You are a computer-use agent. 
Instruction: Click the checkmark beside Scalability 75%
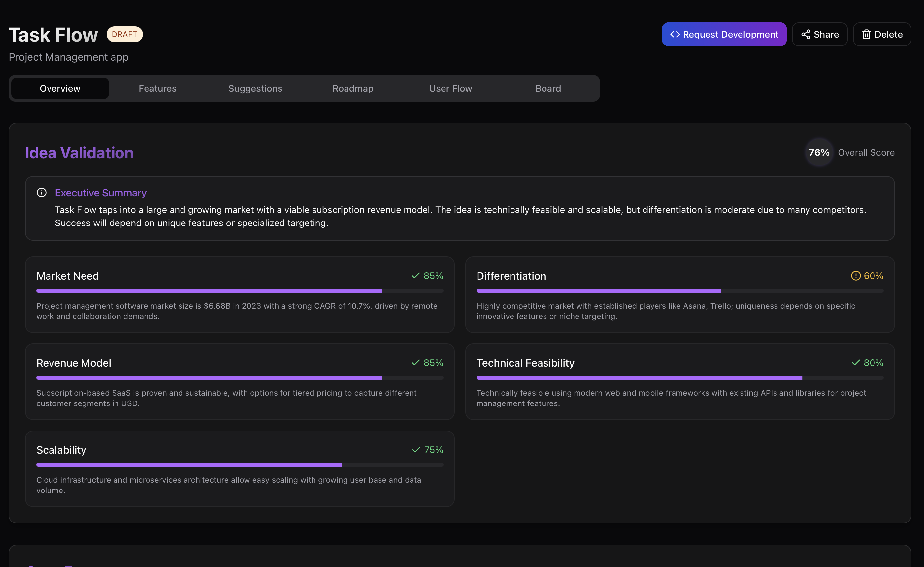416,450
